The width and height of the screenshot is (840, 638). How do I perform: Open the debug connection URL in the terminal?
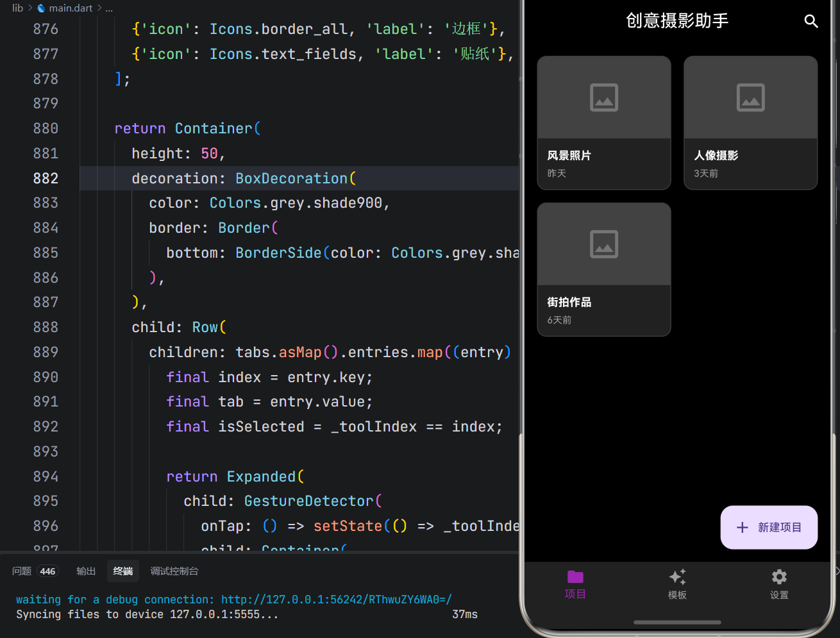coord(337,600)
